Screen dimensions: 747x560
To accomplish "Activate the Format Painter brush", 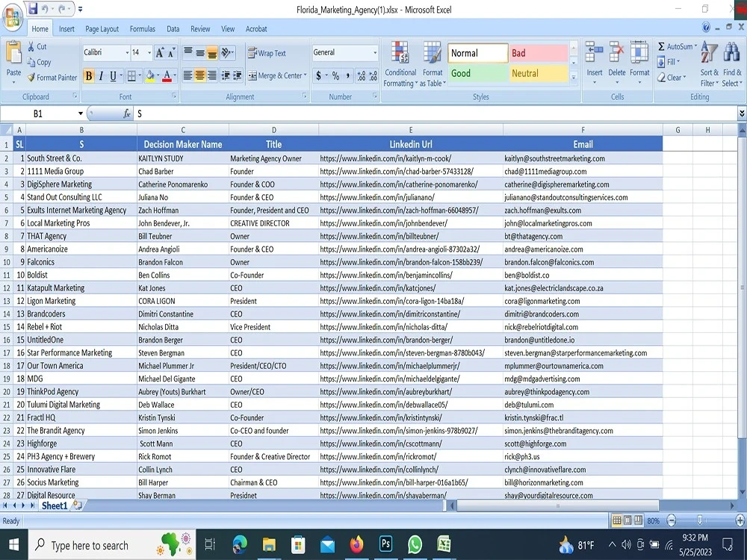I will coord(52,77).
